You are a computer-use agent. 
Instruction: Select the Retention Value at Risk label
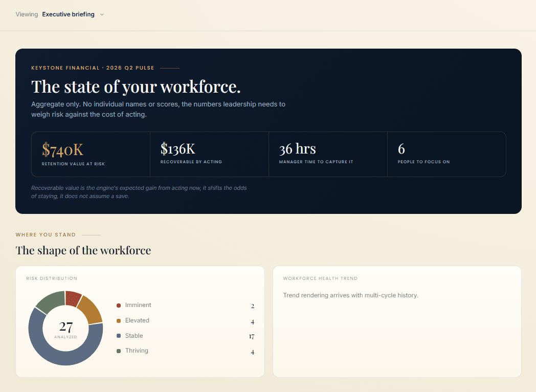(73, 164)
